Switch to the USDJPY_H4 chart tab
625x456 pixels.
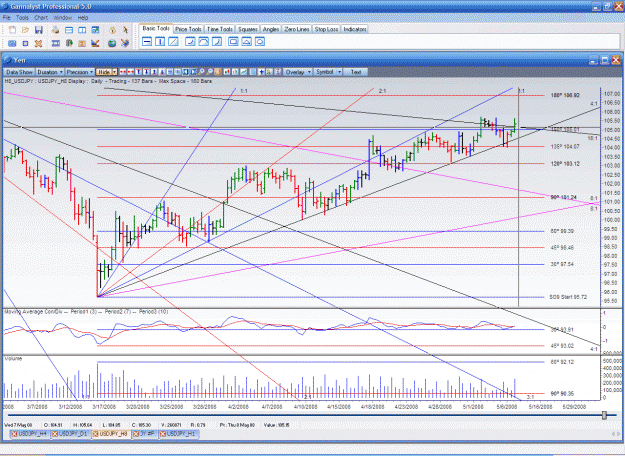pyautogui.click(x=29, y=434)
